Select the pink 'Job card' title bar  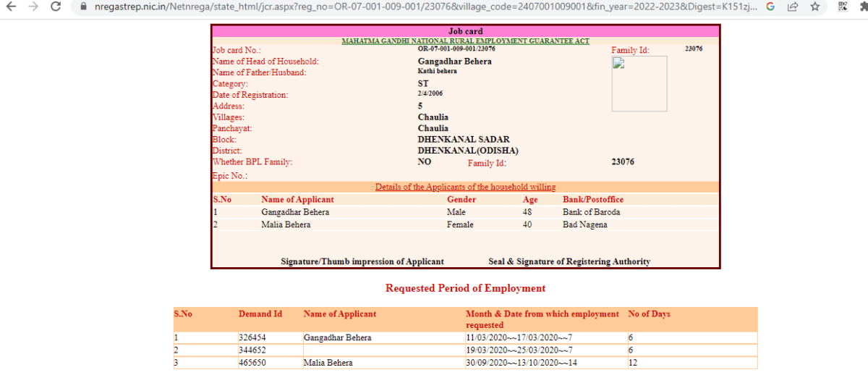465,31
